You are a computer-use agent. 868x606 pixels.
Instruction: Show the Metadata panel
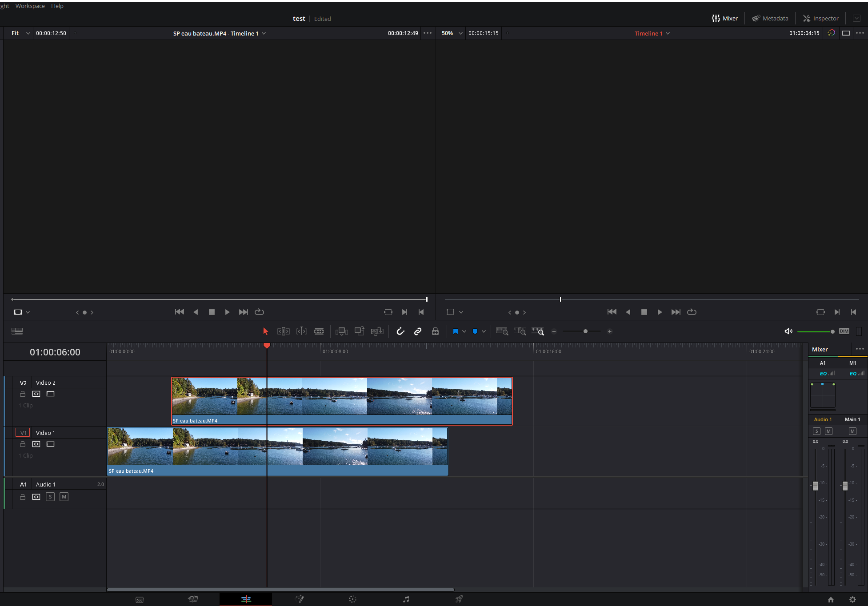click(770, 18)
